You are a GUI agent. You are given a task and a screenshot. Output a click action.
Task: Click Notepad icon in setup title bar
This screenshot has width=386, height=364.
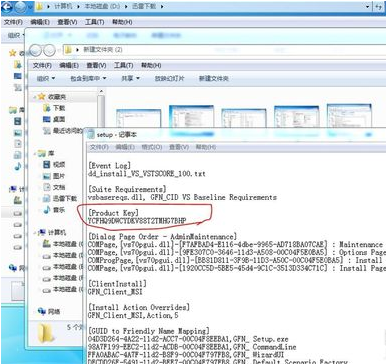[x=90, y=135]
